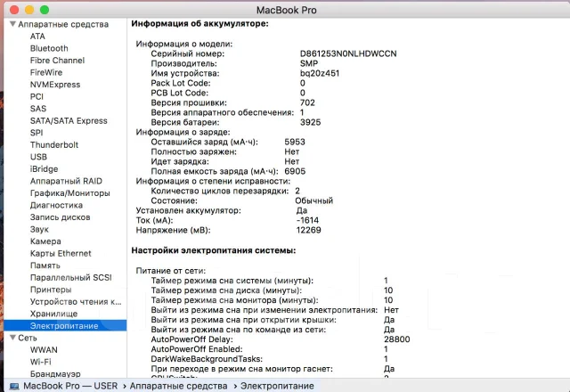Collapse the Аппаратные средства section triangle
Viewport: 570px width, 392px height.
tap(12, 24)
